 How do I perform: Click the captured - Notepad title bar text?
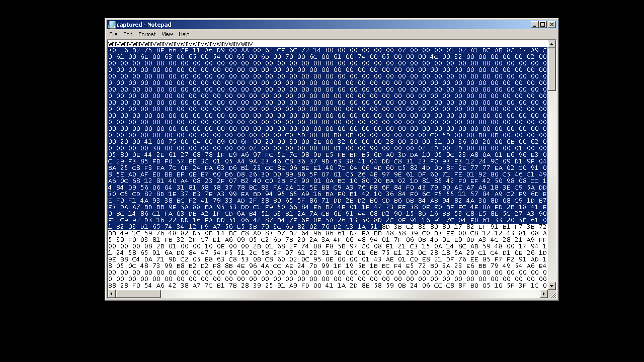(144, 25)
